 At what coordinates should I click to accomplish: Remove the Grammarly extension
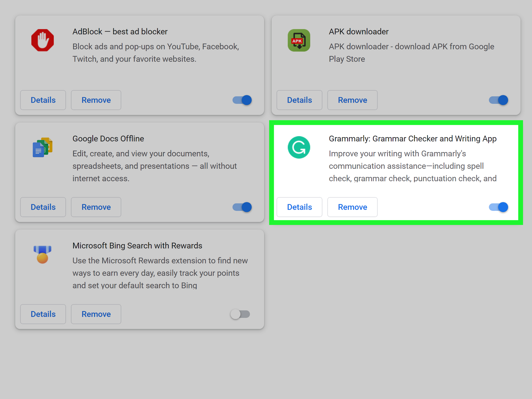[x=352, y=207]
